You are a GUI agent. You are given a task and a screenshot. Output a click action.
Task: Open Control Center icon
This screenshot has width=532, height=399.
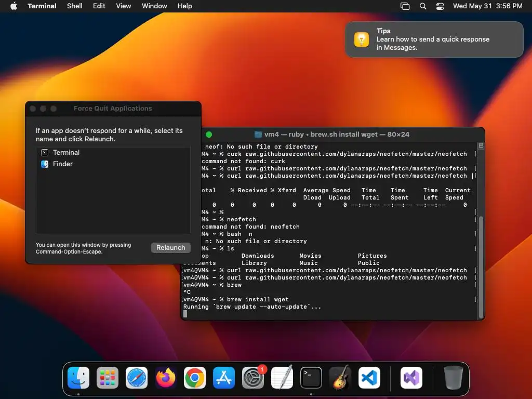tap(440, 6)
